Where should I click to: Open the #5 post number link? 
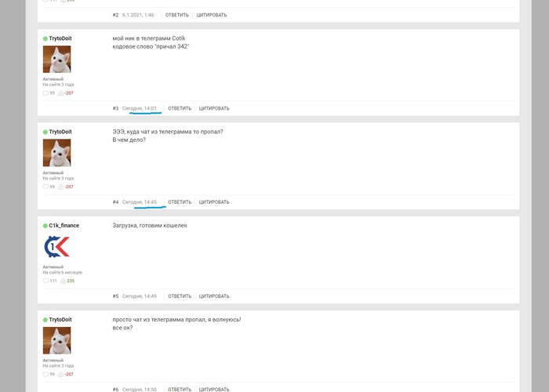[115, 296]
